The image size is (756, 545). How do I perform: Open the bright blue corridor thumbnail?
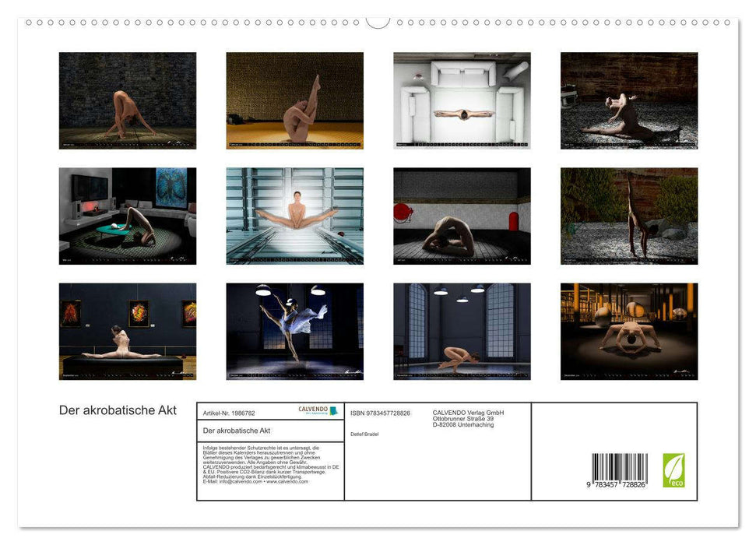point(294,216)
